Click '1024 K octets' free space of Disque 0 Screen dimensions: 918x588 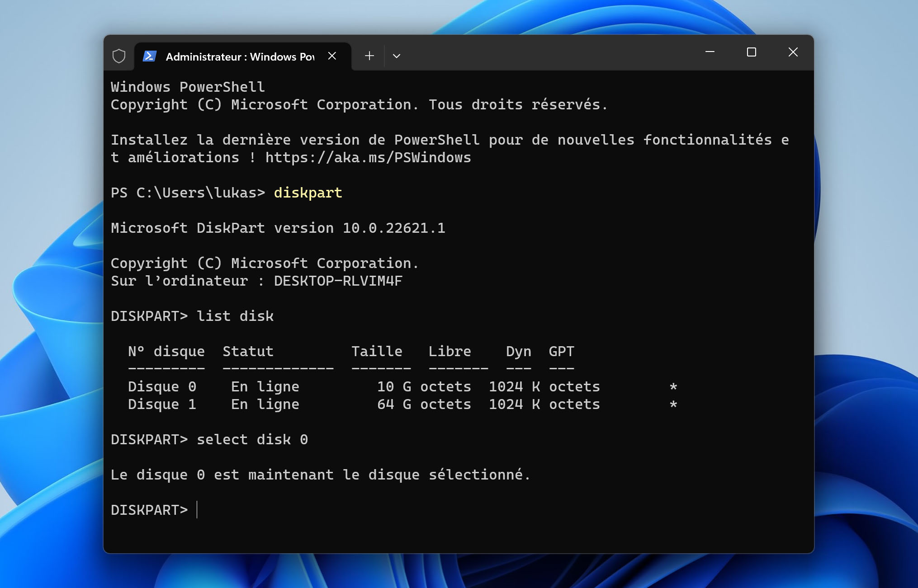pyautogui.click(x=544, y=386)
